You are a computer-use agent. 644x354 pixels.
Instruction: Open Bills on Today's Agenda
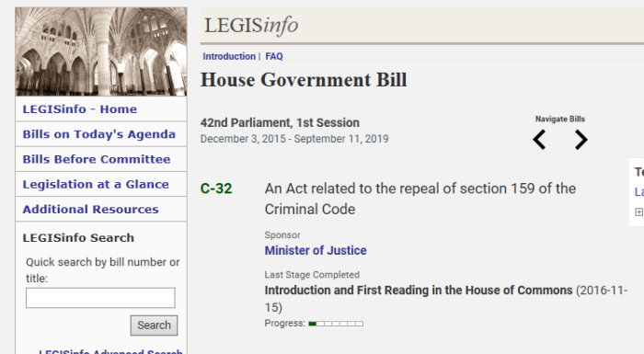101,134
